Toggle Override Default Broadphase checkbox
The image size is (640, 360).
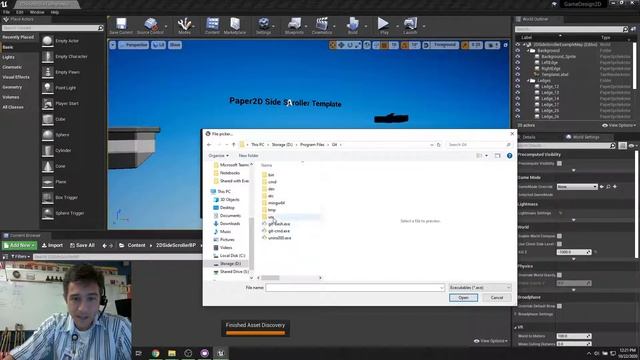point(559,306)
